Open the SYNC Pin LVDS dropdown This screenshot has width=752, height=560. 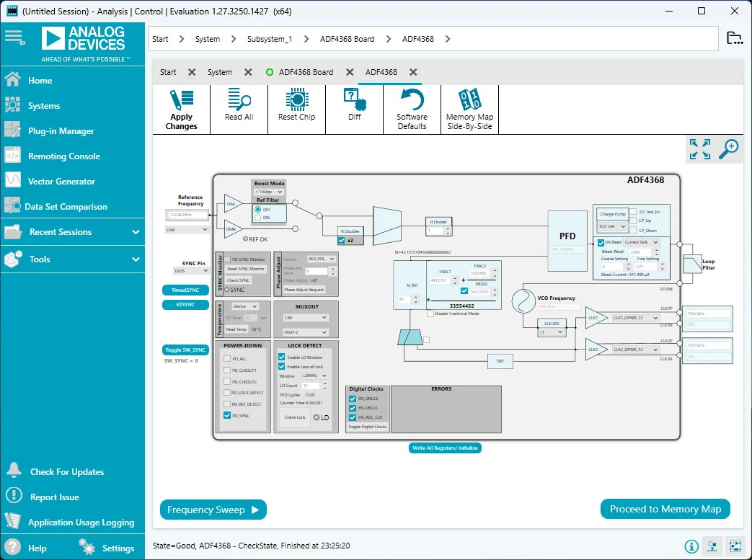point(190,271)
